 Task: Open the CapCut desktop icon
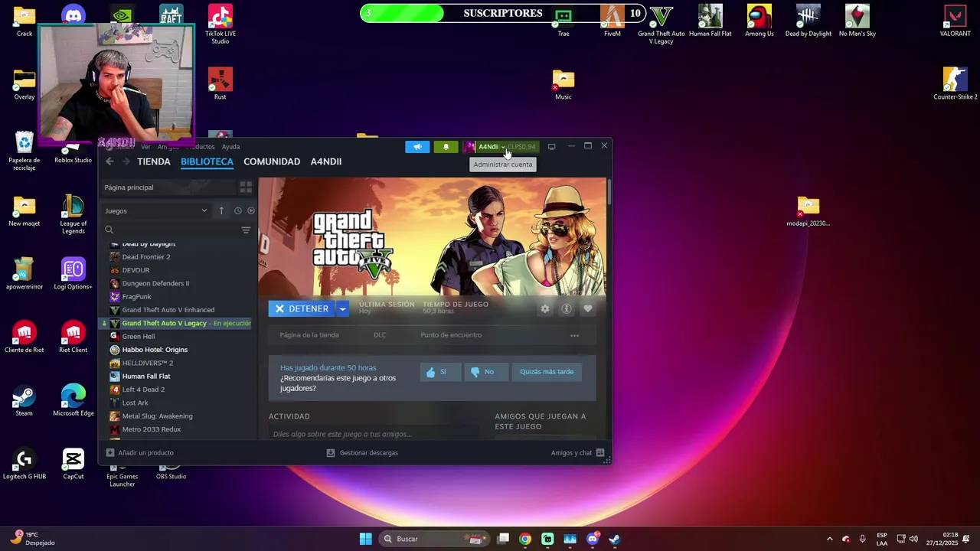pyautogui.click(x=73, y=464)
